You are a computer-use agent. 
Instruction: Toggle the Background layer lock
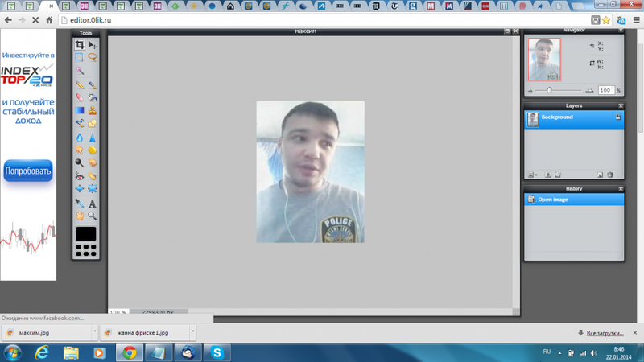[x=617, y=117]
